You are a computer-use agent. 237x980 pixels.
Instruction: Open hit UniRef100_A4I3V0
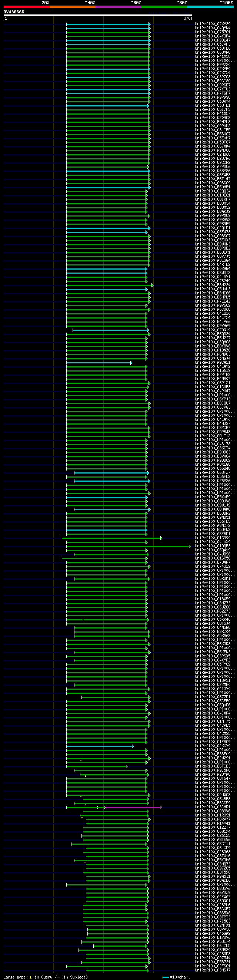[213, 689]
